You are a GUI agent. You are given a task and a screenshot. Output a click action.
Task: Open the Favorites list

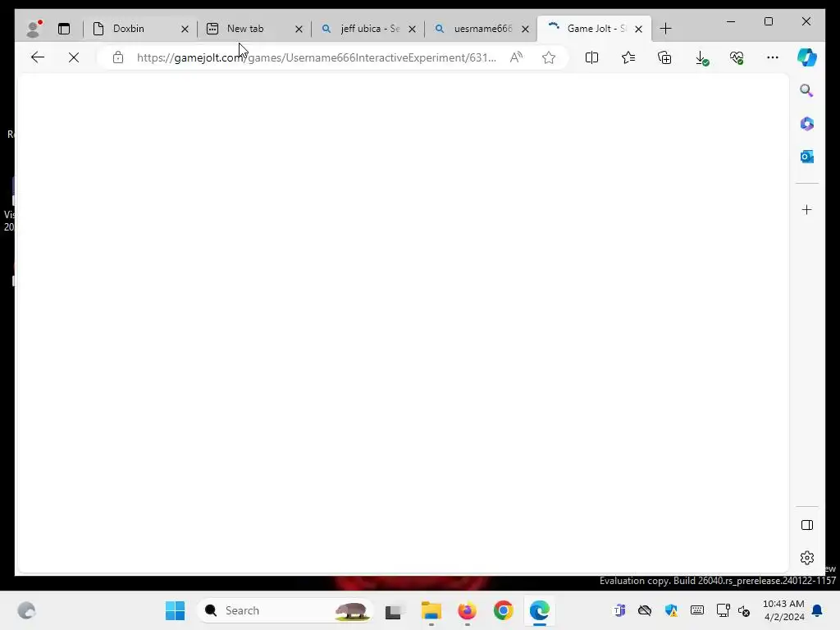pyautogui.click(x=628, y=57)
